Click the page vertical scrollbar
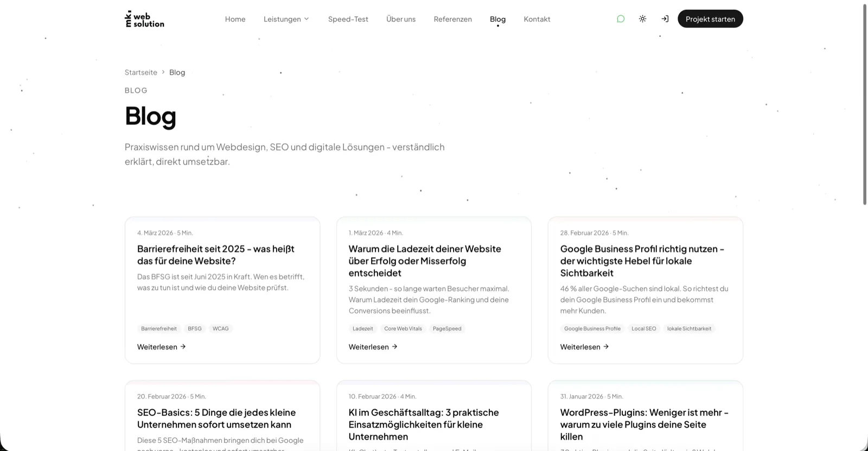 pyautogui.click(x=865, y=104)
